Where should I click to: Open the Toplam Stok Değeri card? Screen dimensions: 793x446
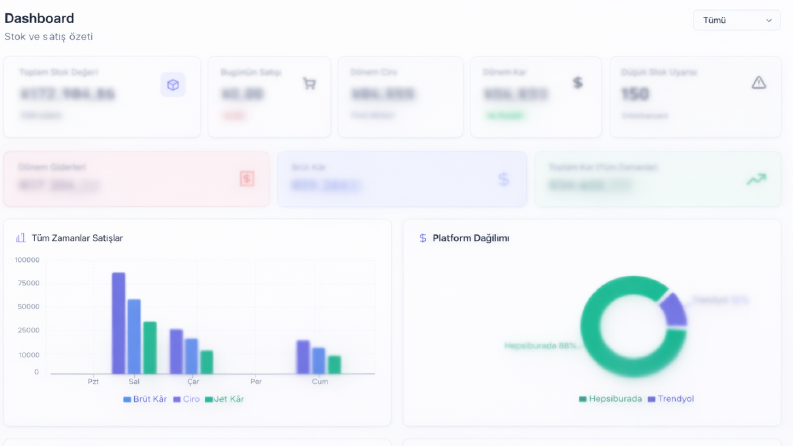pyautogui.click(x=102, y=97)
